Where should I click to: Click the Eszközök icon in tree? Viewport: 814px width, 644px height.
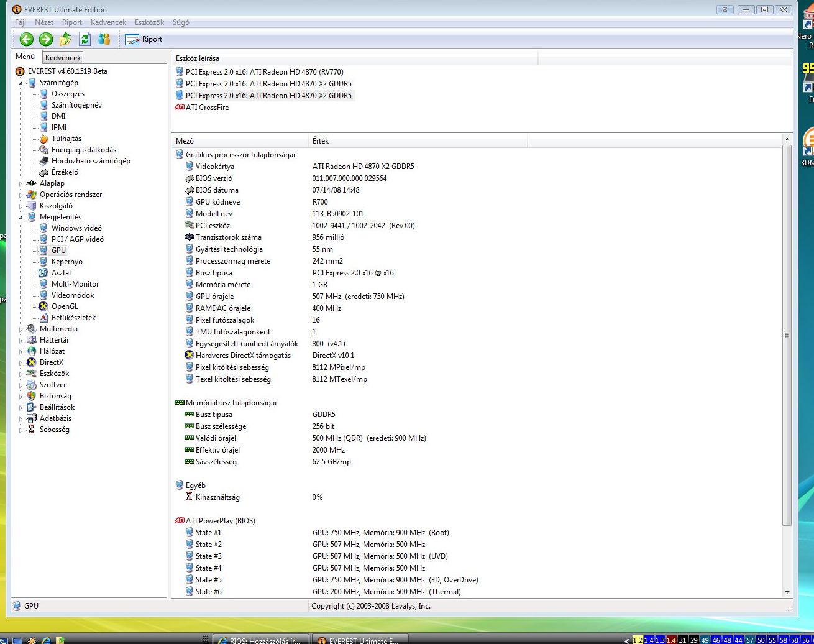tap(32, 374)
